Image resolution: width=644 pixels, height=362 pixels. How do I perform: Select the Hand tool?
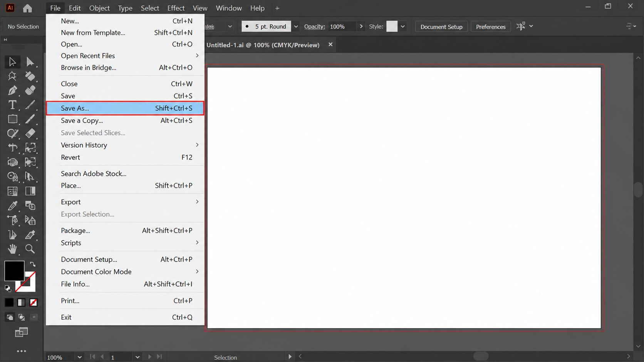click(x=12, y=249)
